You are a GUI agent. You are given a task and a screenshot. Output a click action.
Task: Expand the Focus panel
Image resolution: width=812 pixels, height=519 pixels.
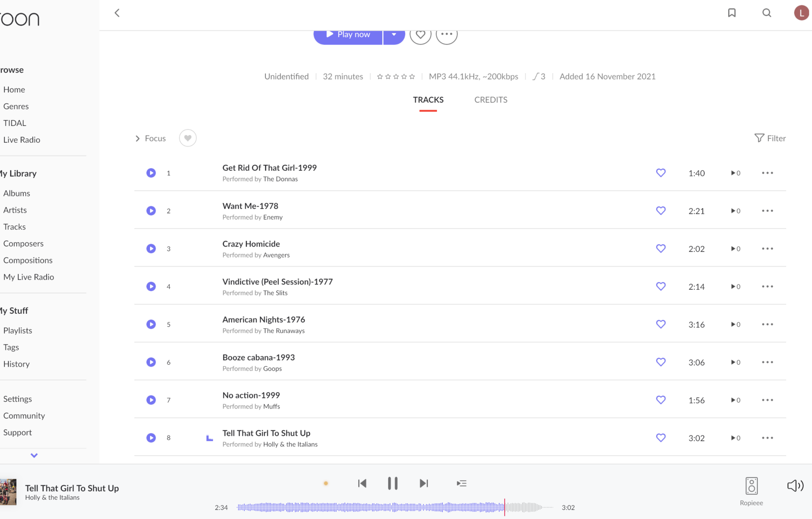point(150,138)
